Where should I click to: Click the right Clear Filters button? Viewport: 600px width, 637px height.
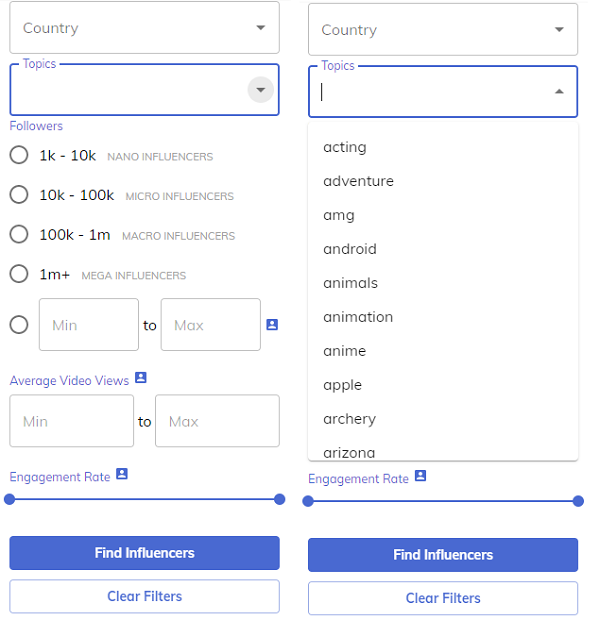(x=443, y=598)
